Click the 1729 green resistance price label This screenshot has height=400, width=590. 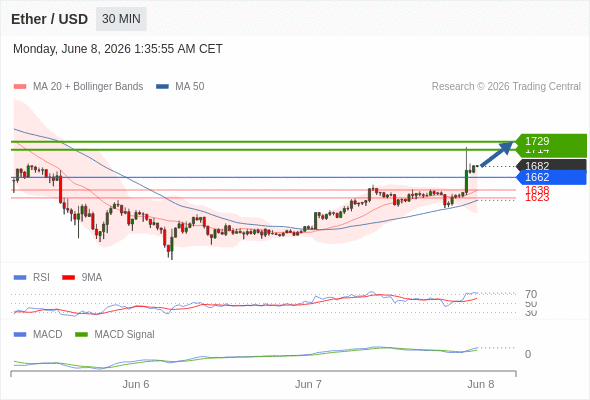coord(551,141)
